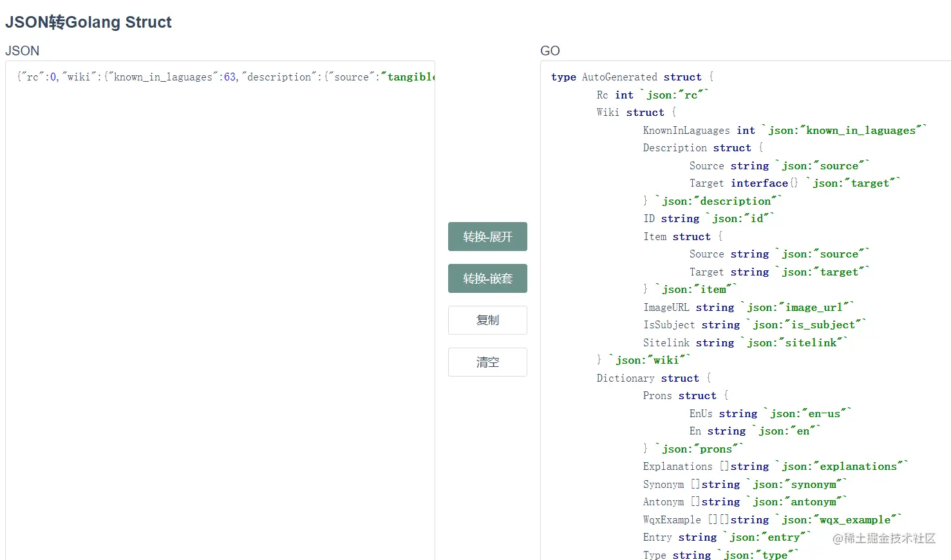Click the json:"wiki" closing line
Screen dimensions: 951x560
coord(643,360)
